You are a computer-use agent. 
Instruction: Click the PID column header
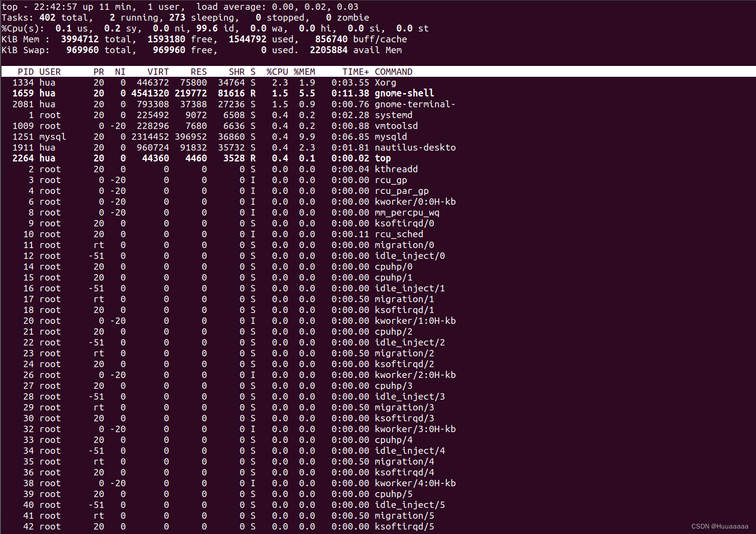26,71
